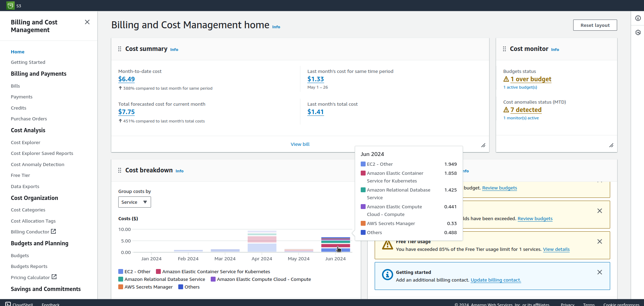Grab the Cost breakdown widget drag handle
Image resolution: width=644 pixels, height=306 pixels.
tap(120, 170)
